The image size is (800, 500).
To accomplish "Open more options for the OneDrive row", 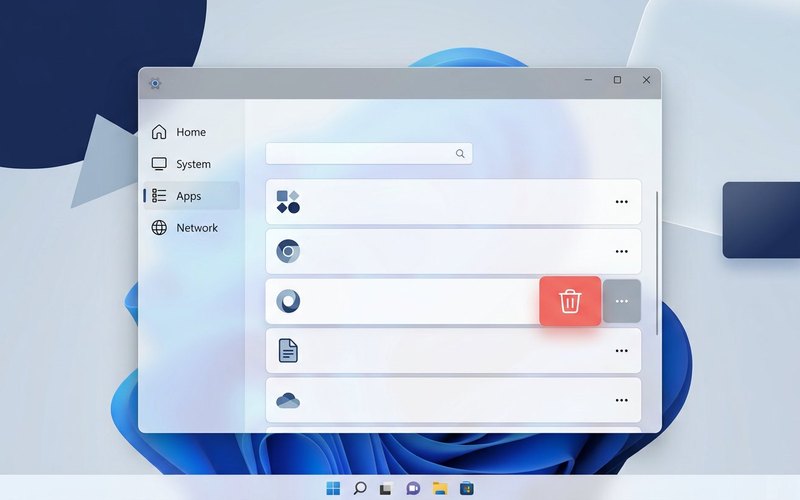I will pyautogui.click(x=621, y=400).
